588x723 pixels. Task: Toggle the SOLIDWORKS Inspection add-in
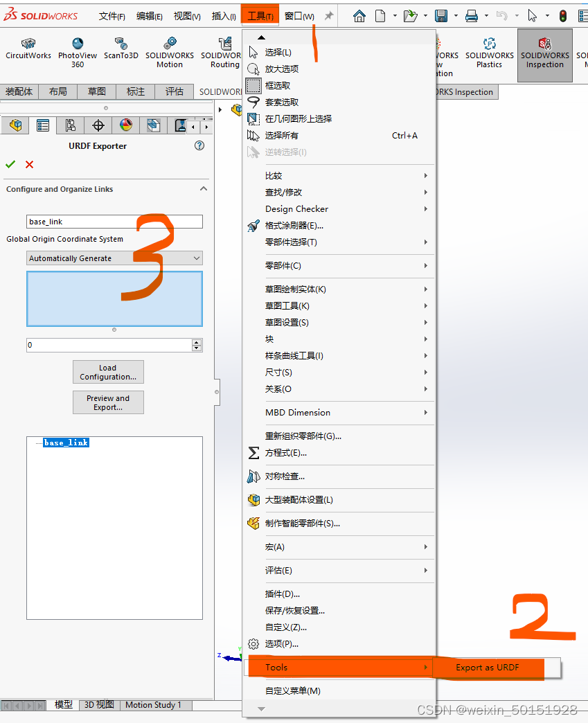point(544,55)
